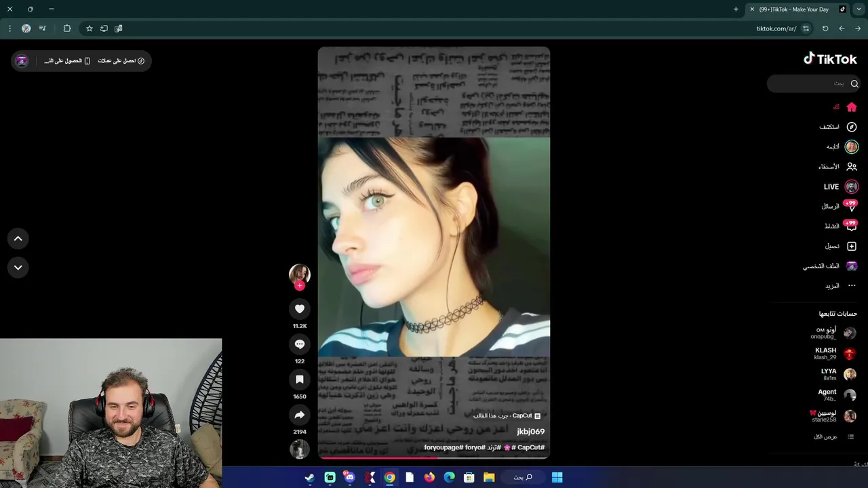The image size is (868, 488).
Task: Open Steam from the taskbar
Action: (x=309, y=477)
